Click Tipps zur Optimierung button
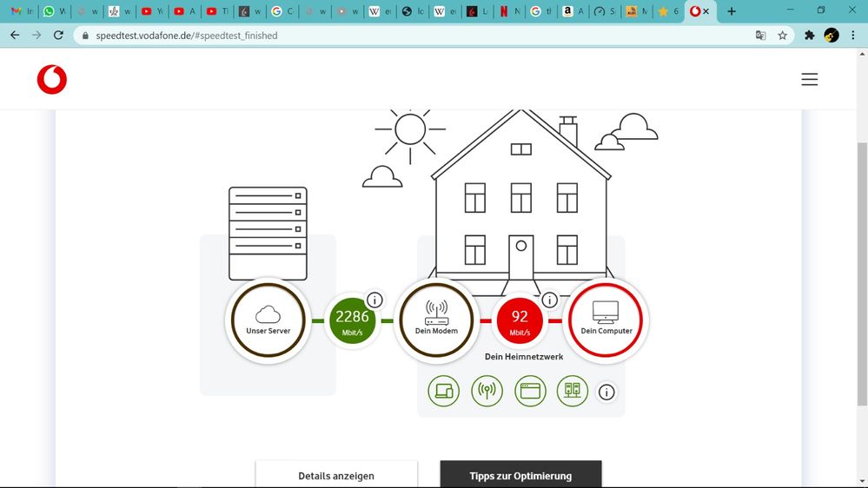868x488 pixels. pos(520,475)
